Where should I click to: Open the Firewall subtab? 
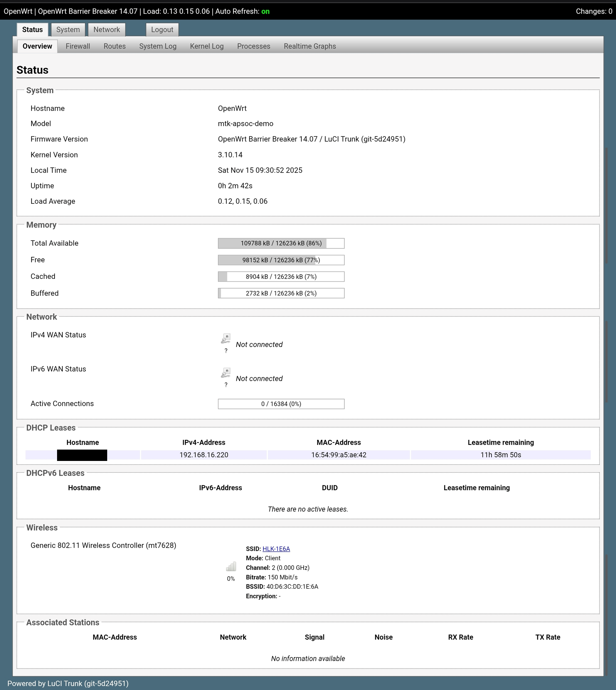click(x=78, y=46)
